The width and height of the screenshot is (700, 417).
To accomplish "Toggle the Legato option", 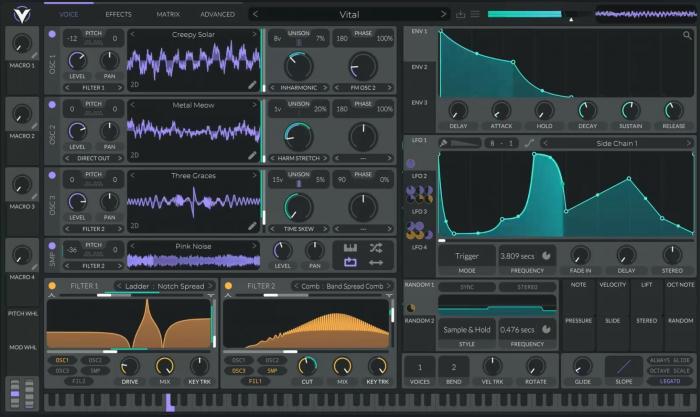I will click(670, 381).
